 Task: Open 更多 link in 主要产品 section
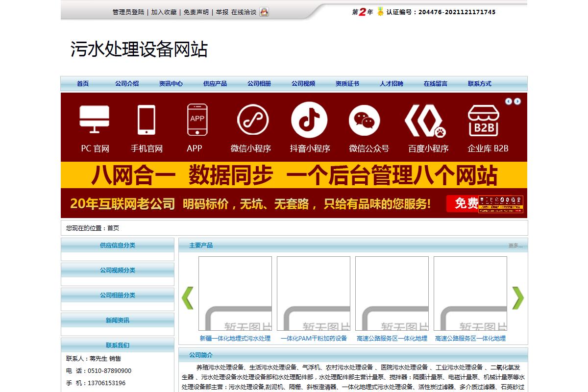[515, 245]
